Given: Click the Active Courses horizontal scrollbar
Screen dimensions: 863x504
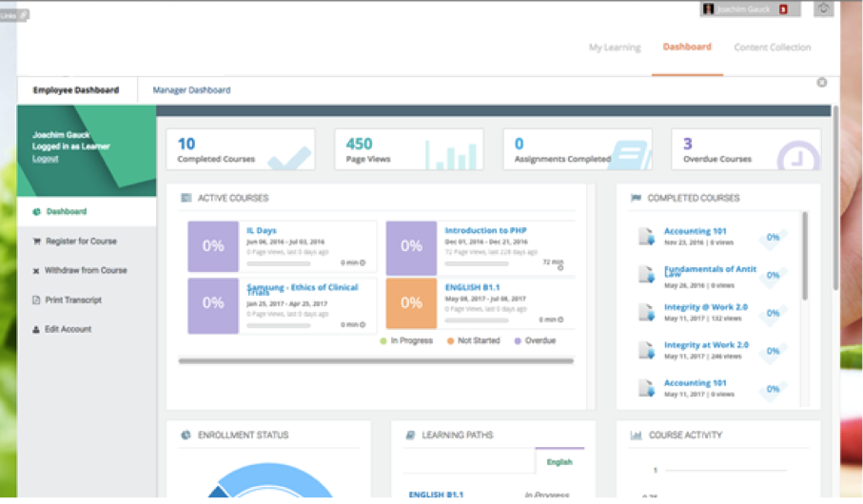Looking at the screenshot, I should pos(376,361).
